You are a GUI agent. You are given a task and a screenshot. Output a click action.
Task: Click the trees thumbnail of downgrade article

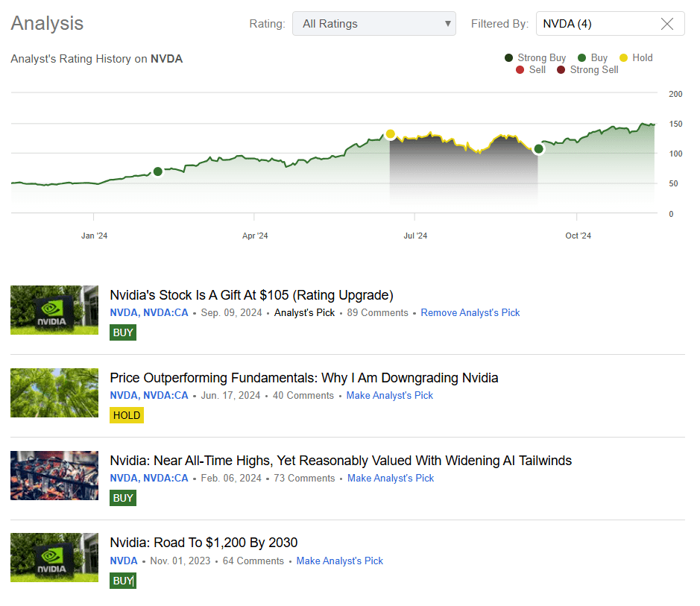coord(54,393)
